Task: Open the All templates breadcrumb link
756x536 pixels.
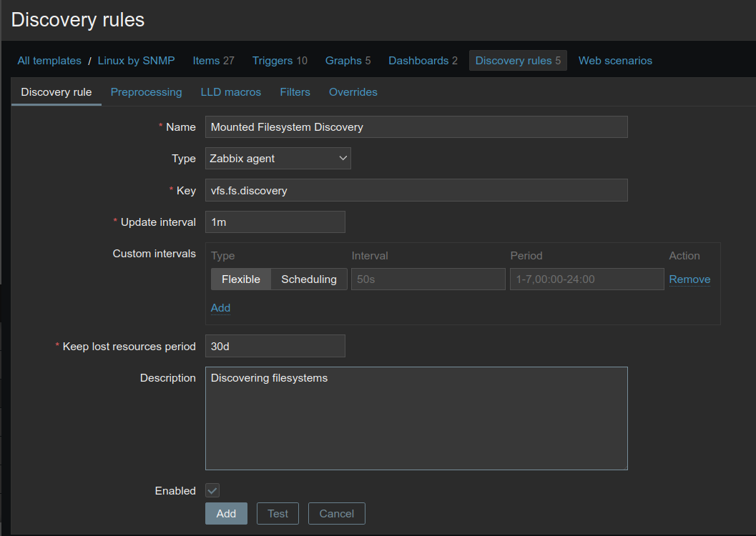Action: pos(49,61)
